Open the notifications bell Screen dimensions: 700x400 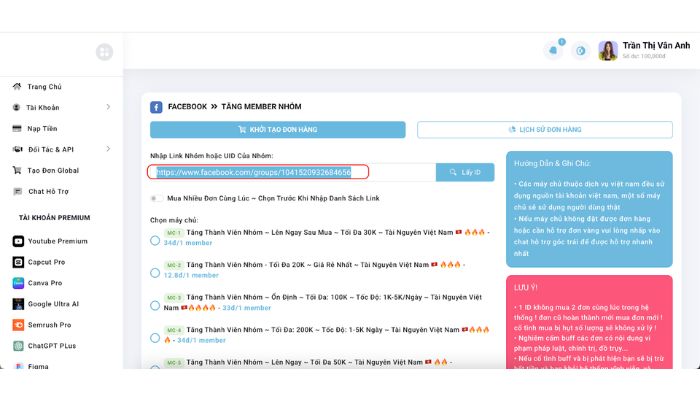(x=553, y=50)
